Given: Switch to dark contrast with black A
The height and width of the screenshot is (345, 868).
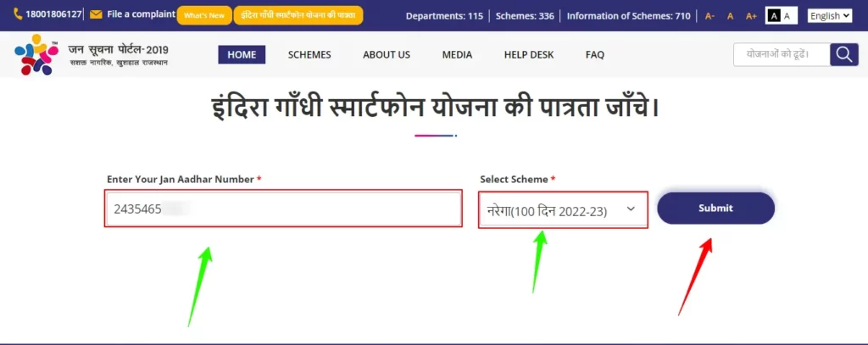Looking at the screenshot, I should pyautogui.click(x=775, y=16).
